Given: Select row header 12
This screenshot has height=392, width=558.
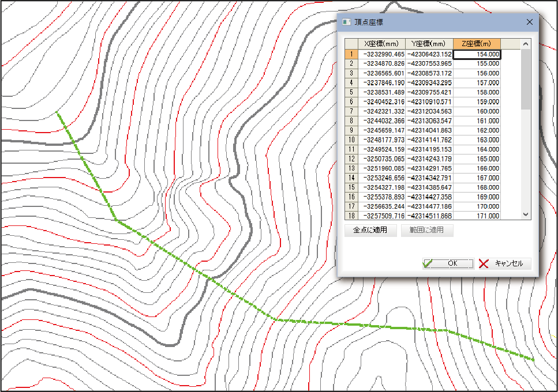Looking at the screenshot, I should tap(351, 159).
